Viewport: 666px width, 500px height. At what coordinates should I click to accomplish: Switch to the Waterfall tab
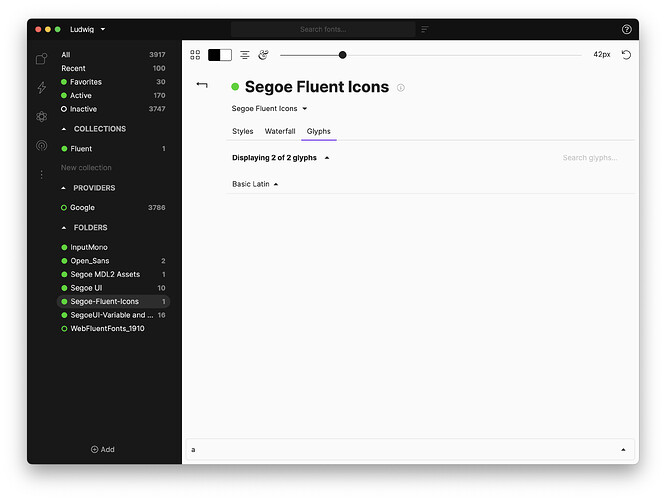click(280, 131)
